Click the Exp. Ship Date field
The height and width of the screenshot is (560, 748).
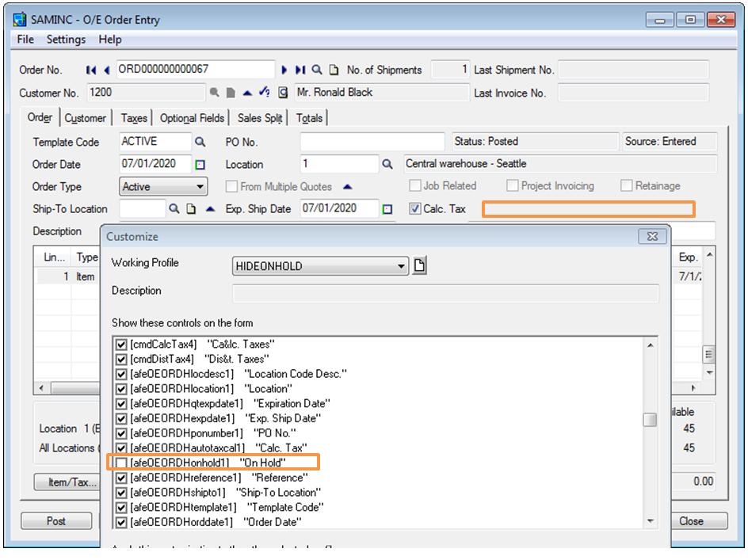[340, 209]
